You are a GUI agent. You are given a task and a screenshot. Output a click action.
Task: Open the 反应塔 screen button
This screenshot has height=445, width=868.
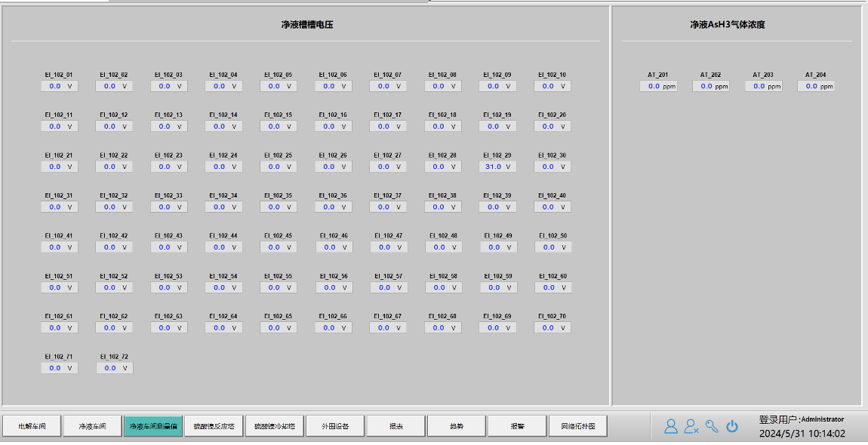coord(214,426)
